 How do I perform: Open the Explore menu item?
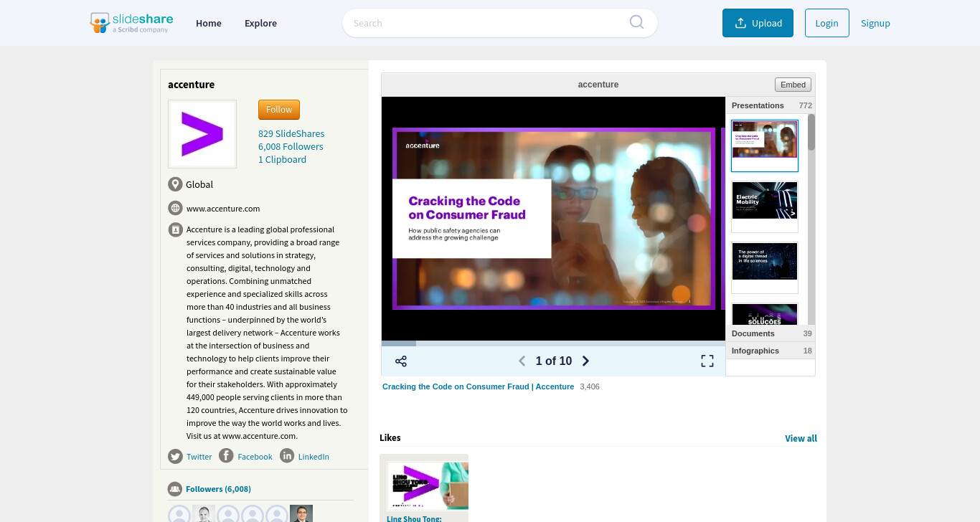pos(260,23)
